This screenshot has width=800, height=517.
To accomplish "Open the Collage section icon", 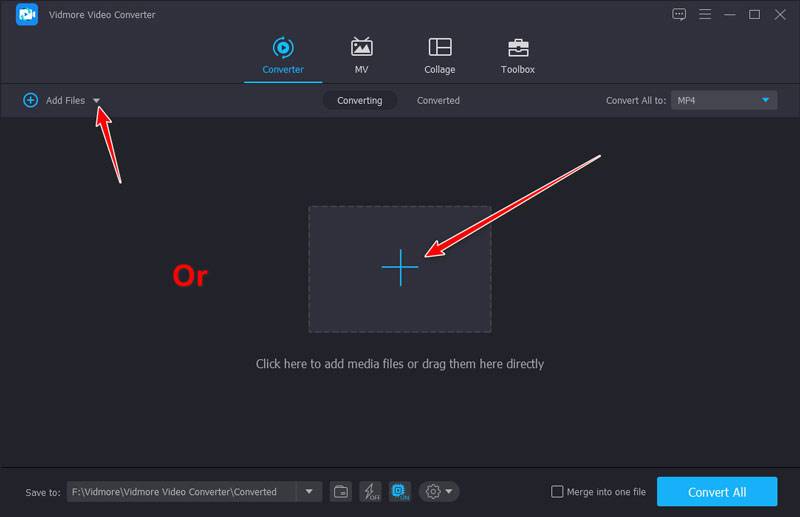I will (x=439, y=48).
